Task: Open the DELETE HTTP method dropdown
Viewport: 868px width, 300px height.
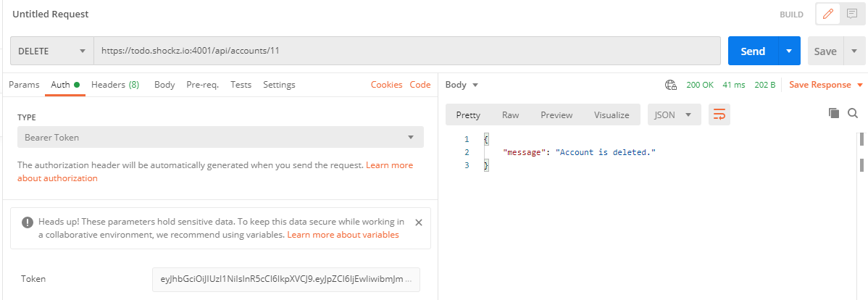Action: [51, 51]
